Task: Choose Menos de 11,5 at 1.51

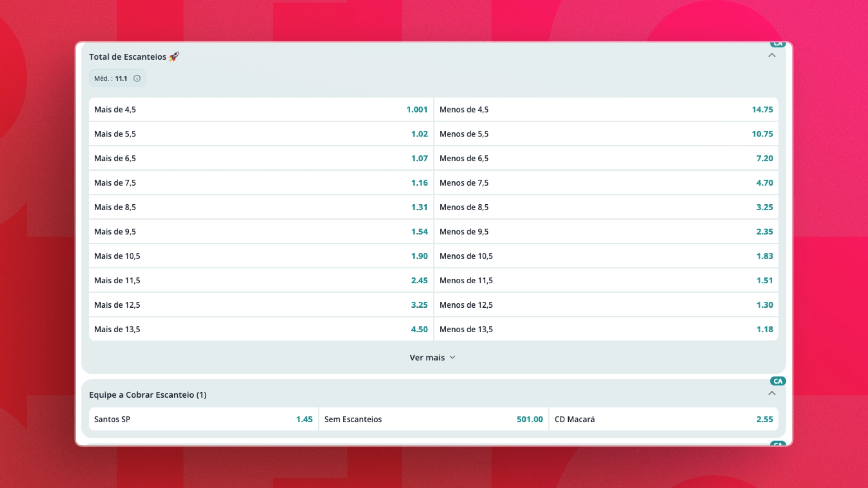Action: coord(606,280)
